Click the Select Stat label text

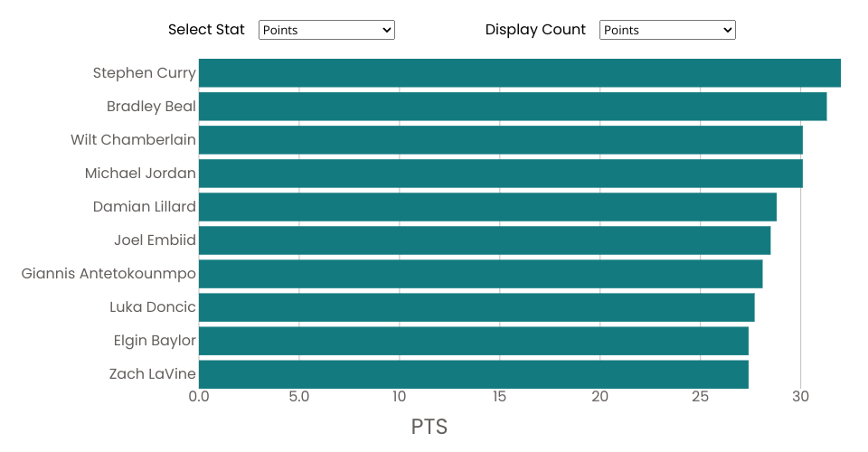pyautogui.click(x=206, y=30)
